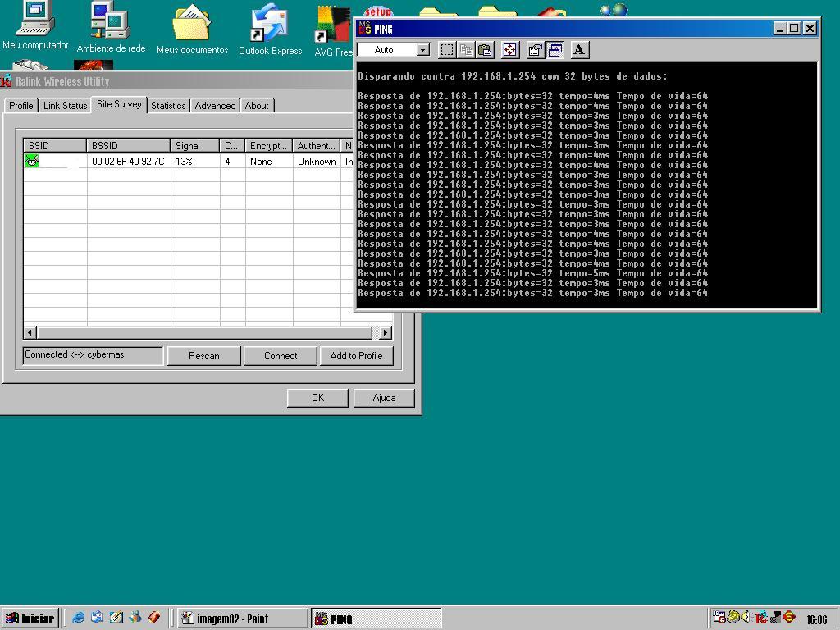Viewport: 840px width, 630px height.
Task: Select the Site Survey tab
Action: [119, 104]
